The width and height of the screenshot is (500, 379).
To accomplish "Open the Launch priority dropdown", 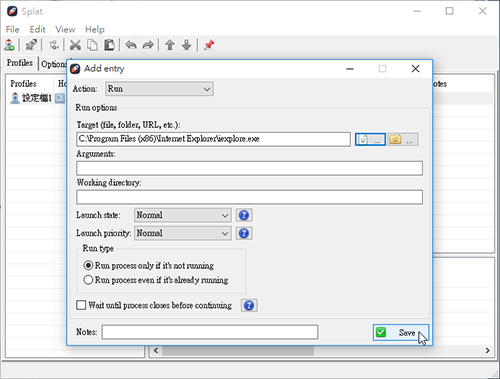I will coord(183,233).
